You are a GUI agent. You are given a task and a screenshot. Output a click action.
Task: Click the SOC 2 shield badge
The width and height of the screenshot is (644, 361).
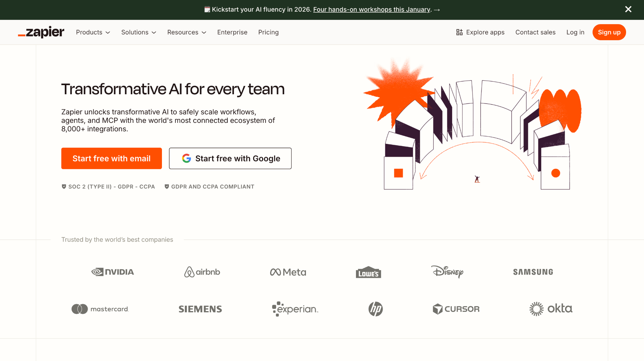pos(64,186)
